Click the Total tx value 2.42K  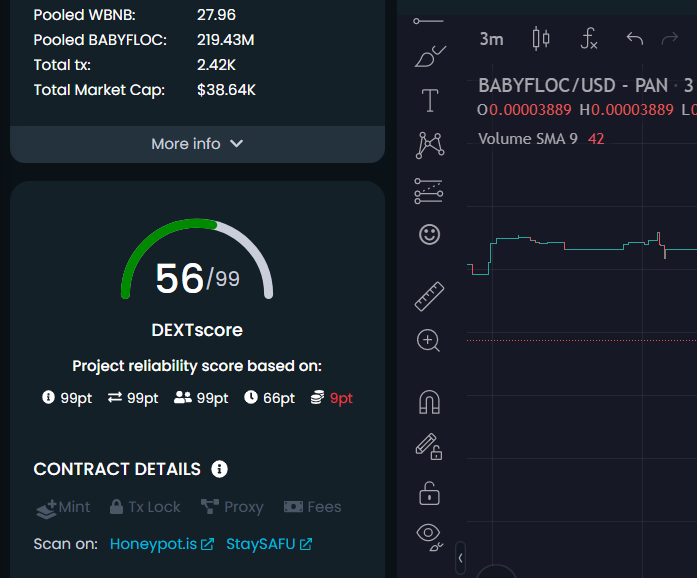click(216, 65)
